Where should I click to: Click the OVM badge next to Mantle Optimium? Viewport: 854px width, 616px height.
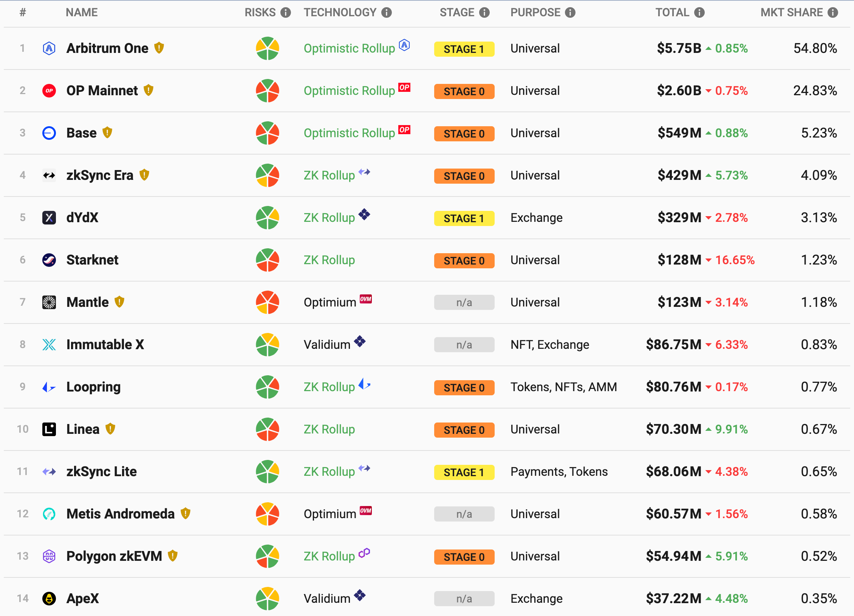[x=366, y=299]
